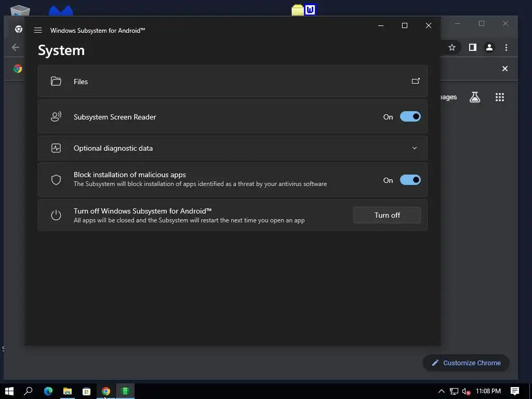
Task: Switch to Chrome via taskbar icon
Action: click(106, 391)
